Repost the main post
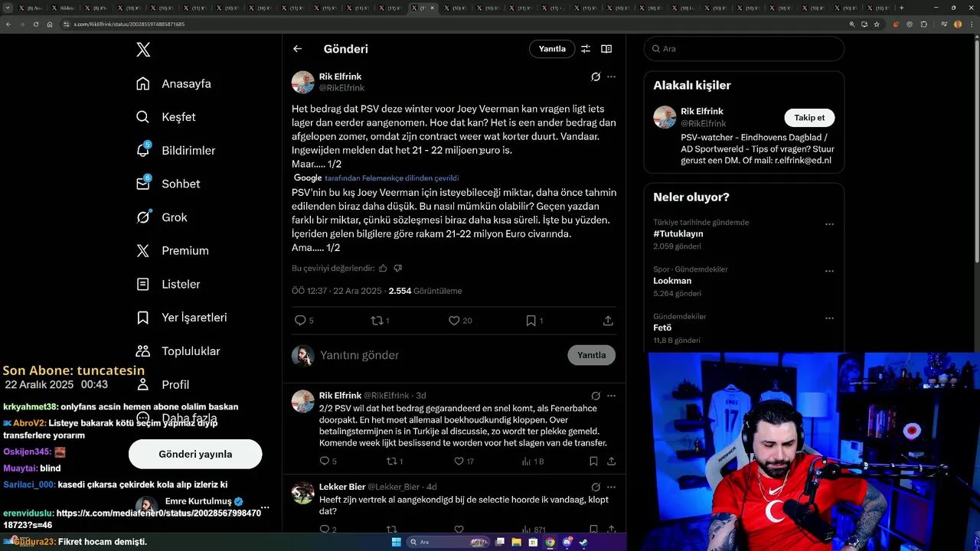Image resolution: width=980 pixels, height=551 pixels. [x=380, y=321]
